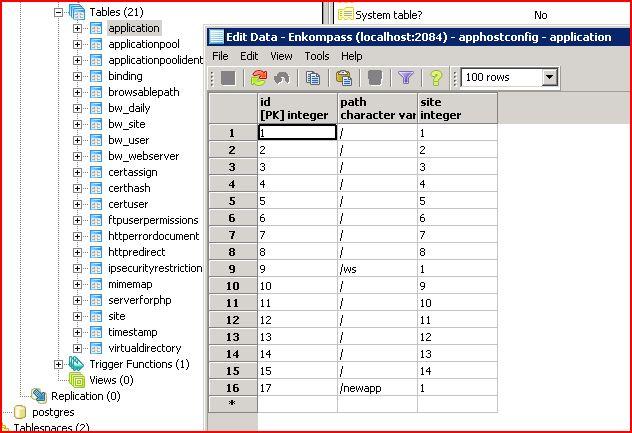
Task: Select the bw_site table in tree
Action: click(x=127, y=124)
